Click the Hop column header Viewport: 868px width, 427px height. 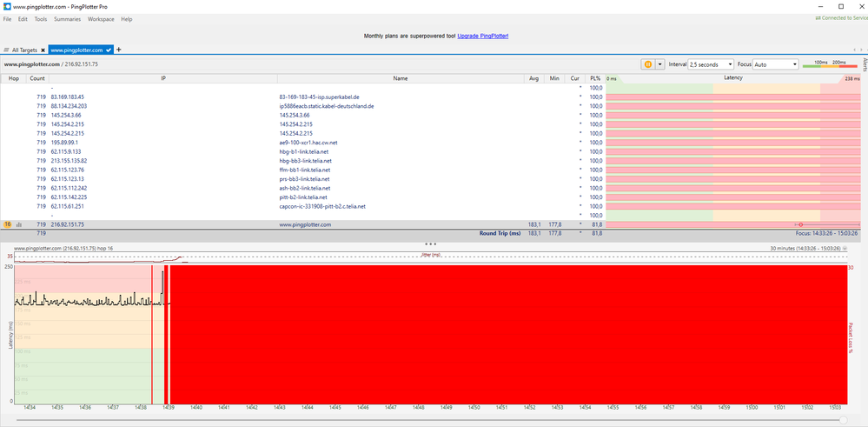coord(14,78)
